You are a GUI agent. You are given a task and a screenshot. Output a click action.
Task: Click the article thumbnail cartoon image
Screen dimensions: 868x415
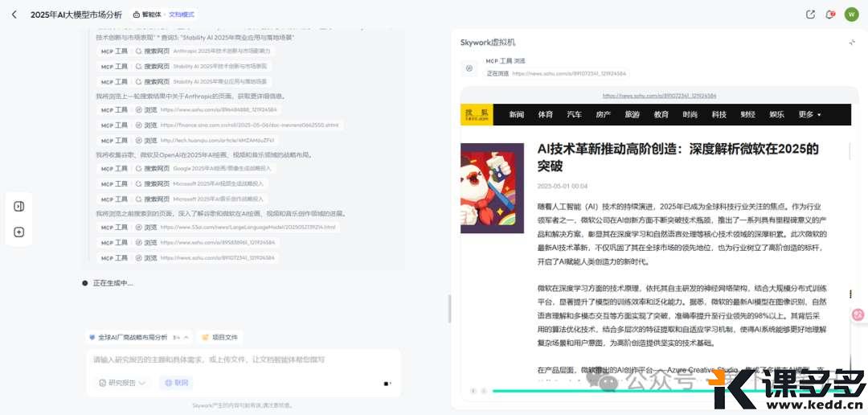point(492,188)
